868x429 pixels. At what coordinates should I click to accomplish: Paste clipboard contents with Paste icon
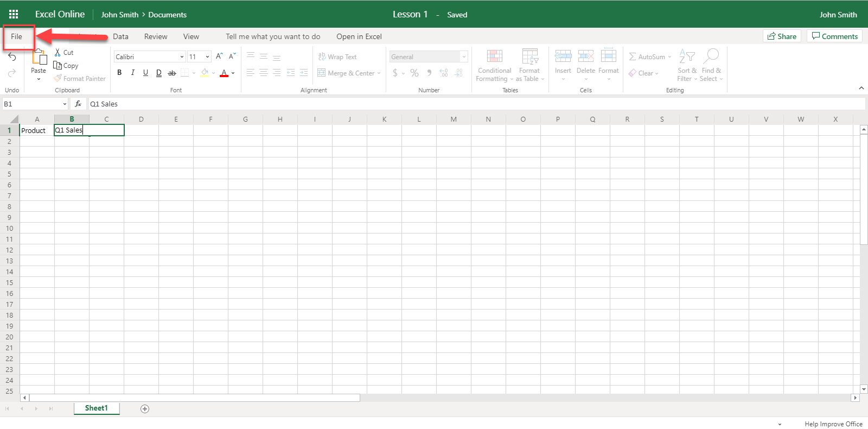pos(39,57)
